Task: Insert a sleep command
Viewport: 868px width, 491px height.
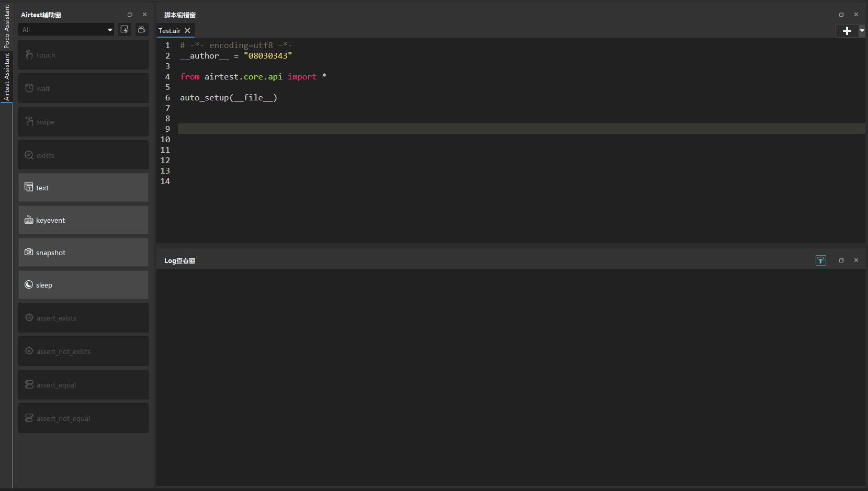Action: pyautogui.click(x=83, y=285)
